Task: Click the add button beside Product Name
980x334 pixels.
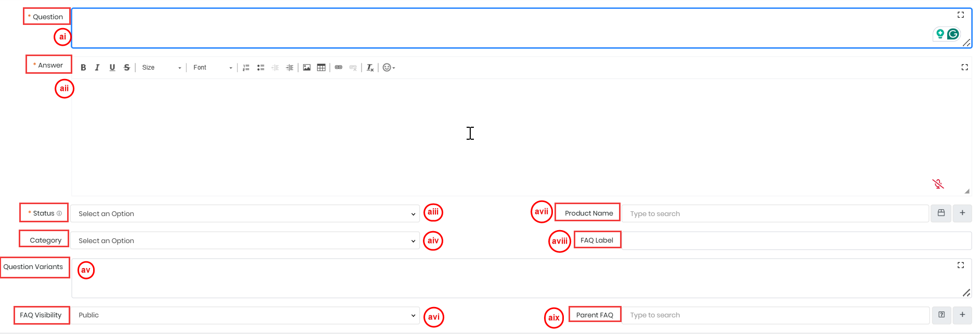Action: click(962, 213)
